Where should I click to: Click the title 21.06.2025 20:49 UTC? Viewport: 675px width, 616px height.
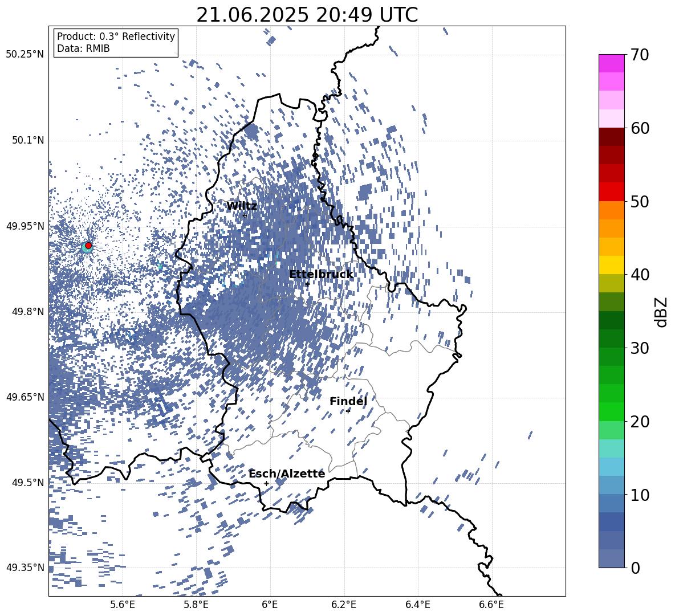(307, 15)
